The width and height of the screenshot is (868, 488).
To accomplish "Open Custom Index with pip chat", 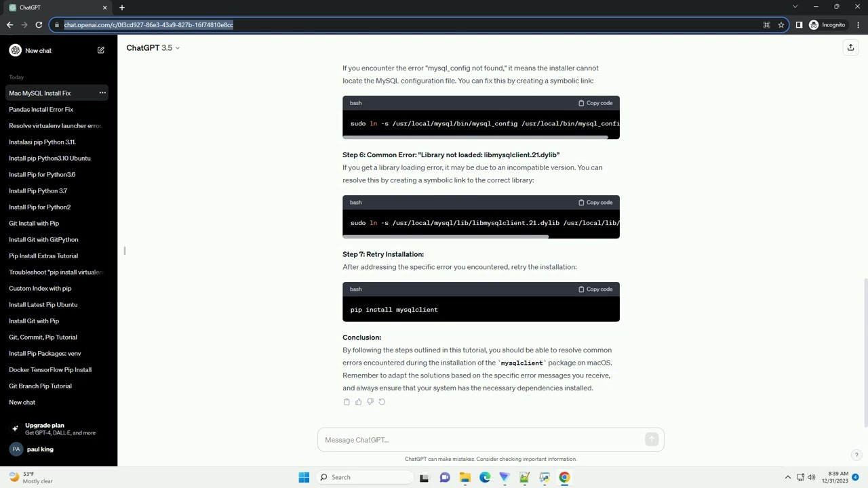I will pyautogui.click(x=58, y=288).
